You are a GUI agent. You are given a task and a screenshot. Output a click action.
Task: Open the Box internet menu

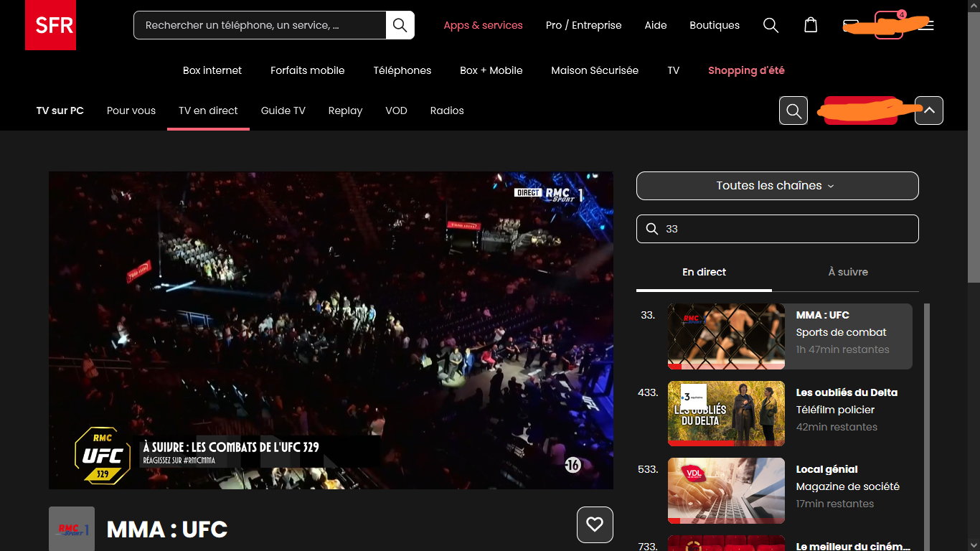[x=212, y=70]
